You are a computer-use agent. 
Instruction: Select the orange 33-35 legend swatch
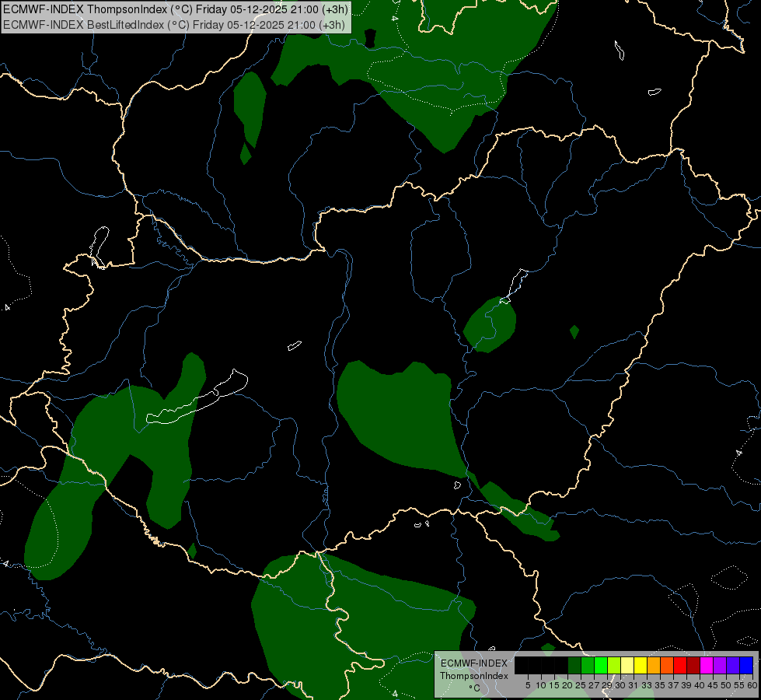[x=654, y=666]
